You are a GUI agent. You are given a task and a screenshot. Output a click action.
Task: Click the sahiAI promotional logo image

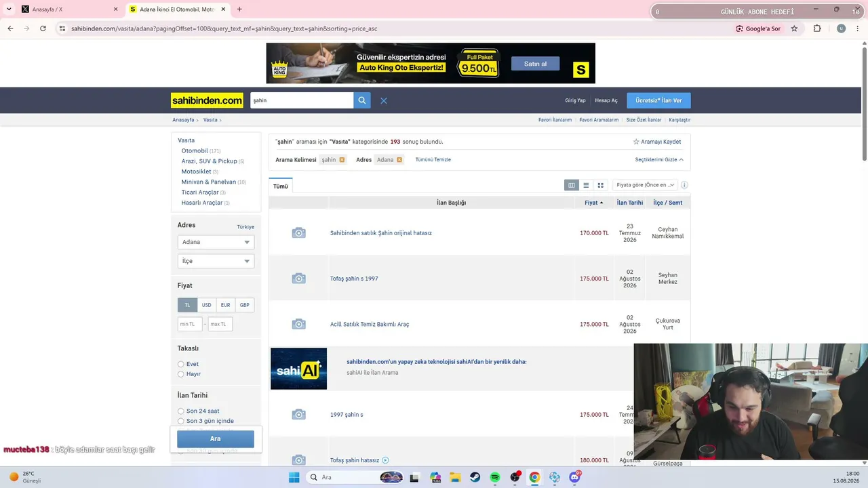coord(298,369)
